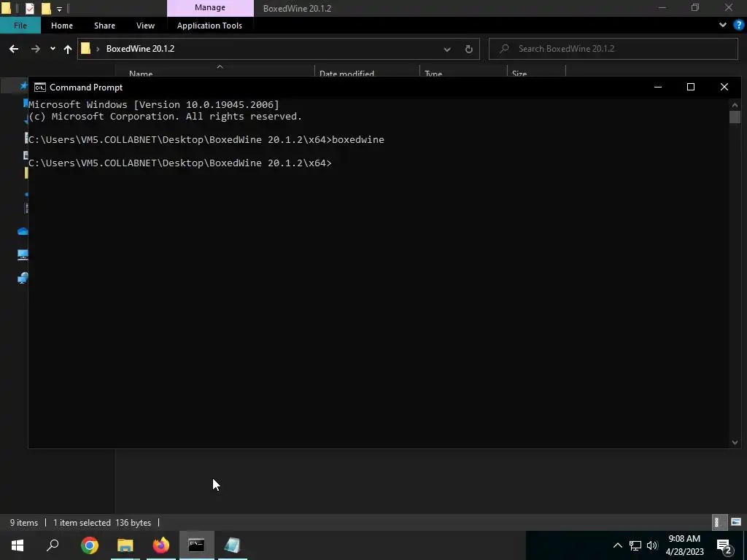Open File Explorer from taskbar

(125, 545)
